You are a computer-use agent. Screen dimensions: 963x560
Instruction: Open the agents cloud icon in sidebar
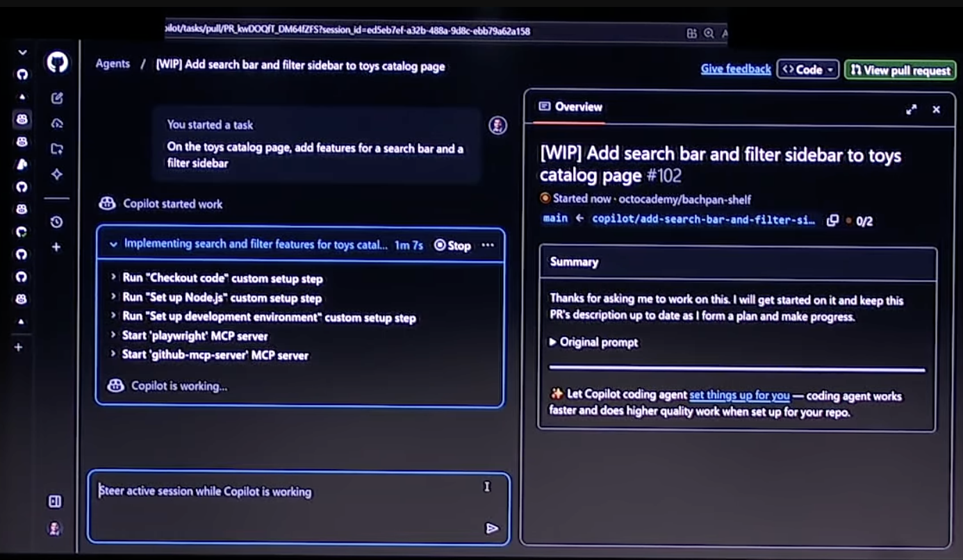click(57, 123)
